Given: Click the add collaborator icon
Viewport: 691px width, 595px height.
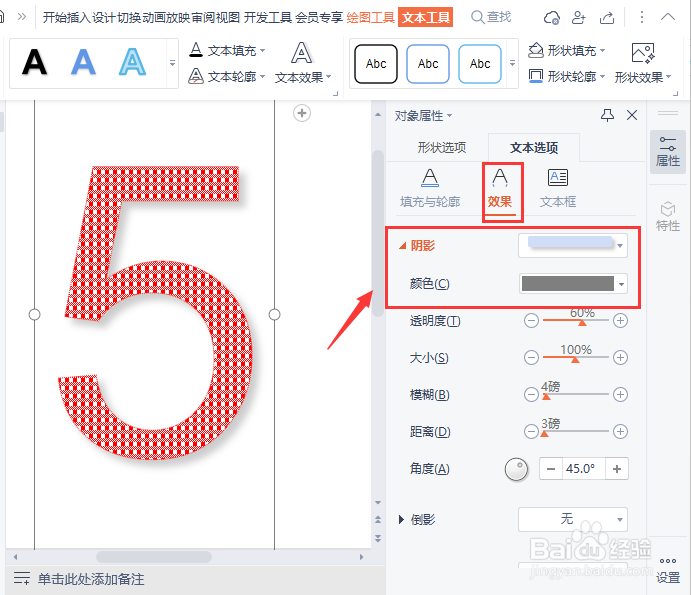Looking at the screenshot, I should (x=578, y=18).
